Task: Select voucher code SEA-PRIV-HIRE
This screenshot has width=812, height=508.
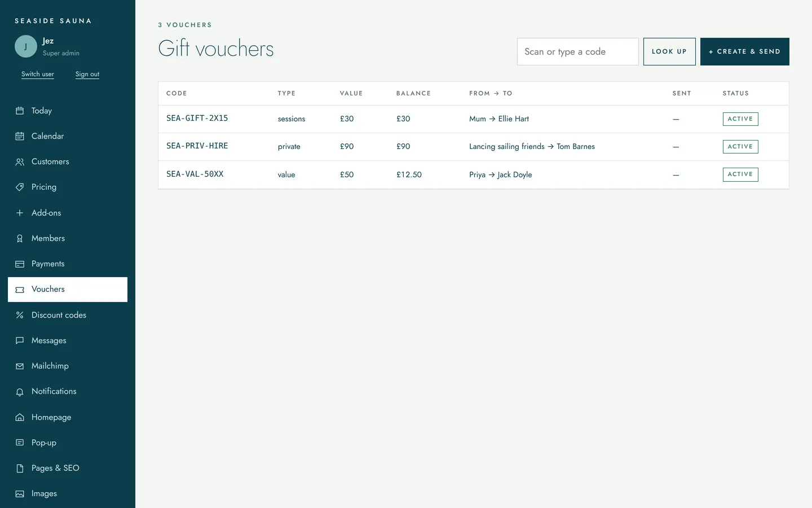Action: [197, 146]
